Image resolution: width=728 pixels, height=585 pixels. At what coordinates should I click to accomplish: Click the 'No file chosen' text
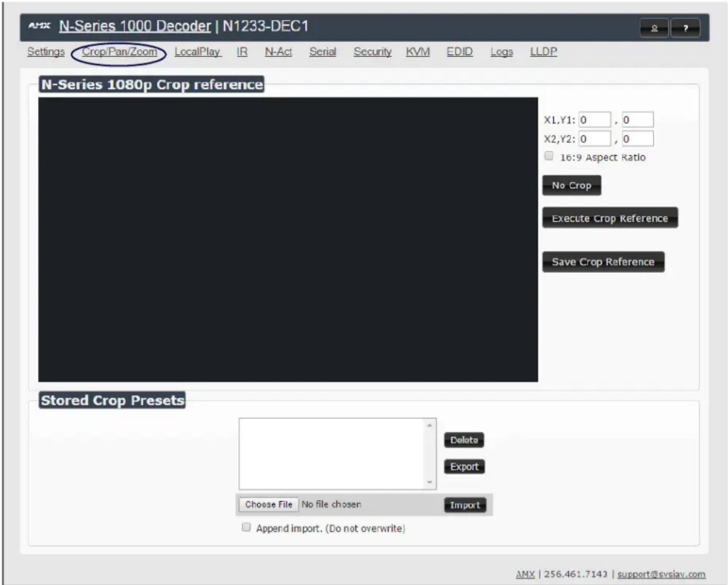[x=331, y=504]
